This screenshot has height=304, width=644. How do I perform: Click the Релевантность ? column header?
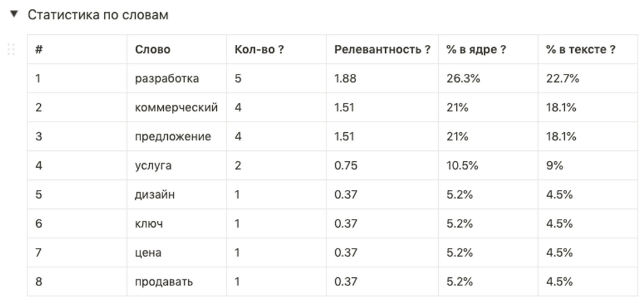382,50
